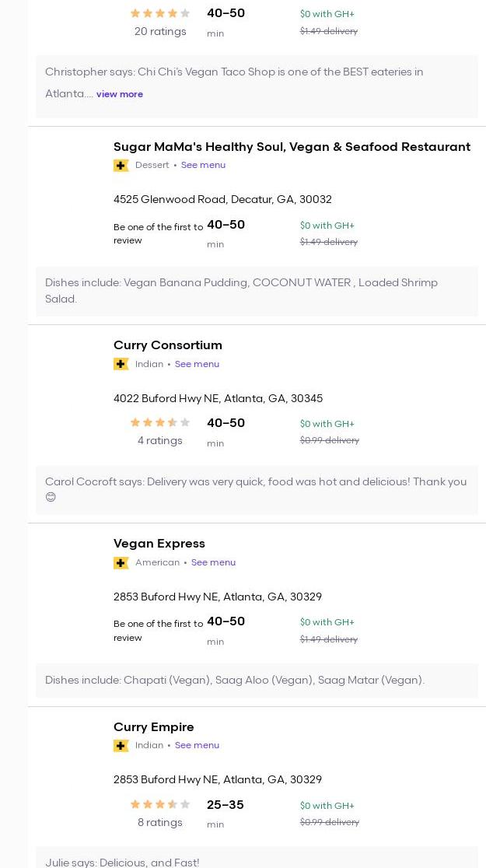Go to Vegan Express restaurant page
Screen dimensions: 486x868
point(159,544)
